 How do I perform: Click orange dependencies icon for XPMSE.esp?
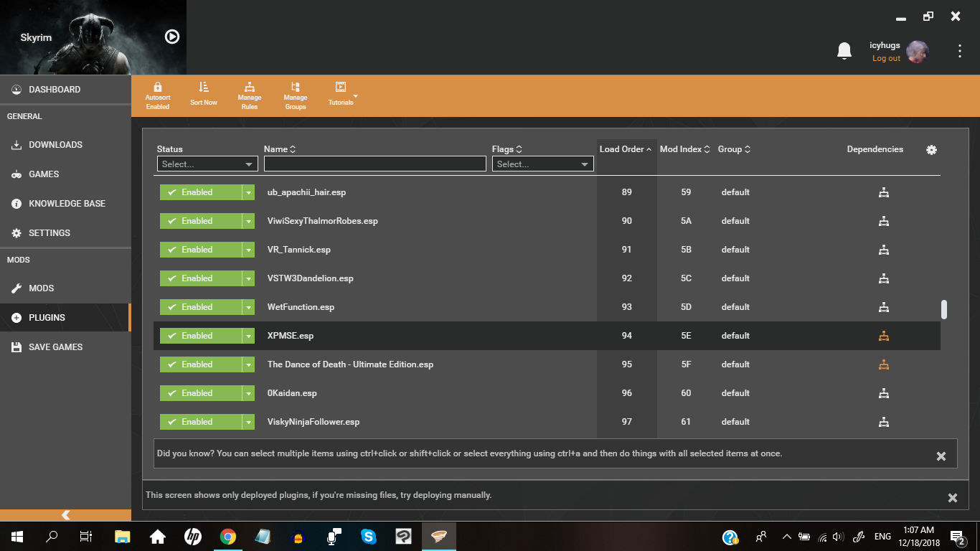click(884, 336)
